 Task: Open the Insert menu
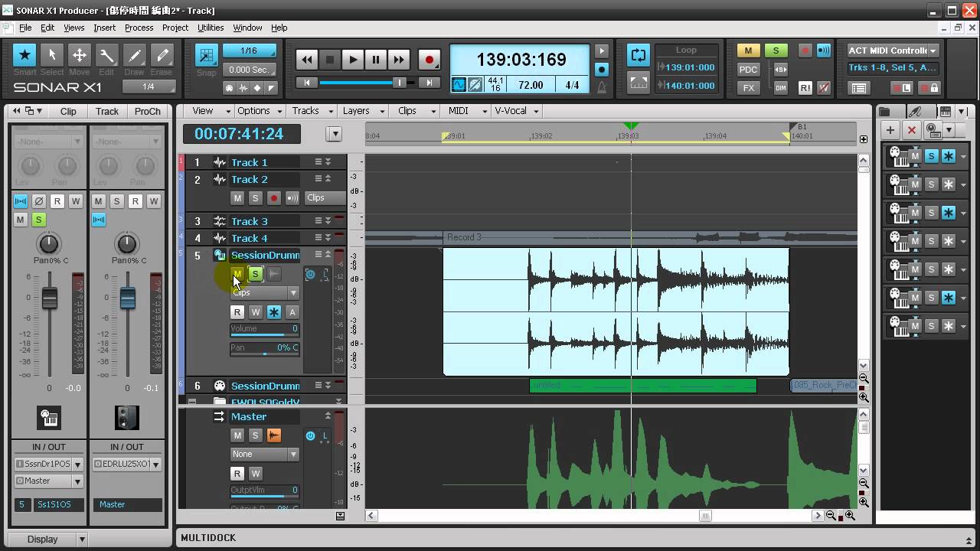click(x=105, y=28)
